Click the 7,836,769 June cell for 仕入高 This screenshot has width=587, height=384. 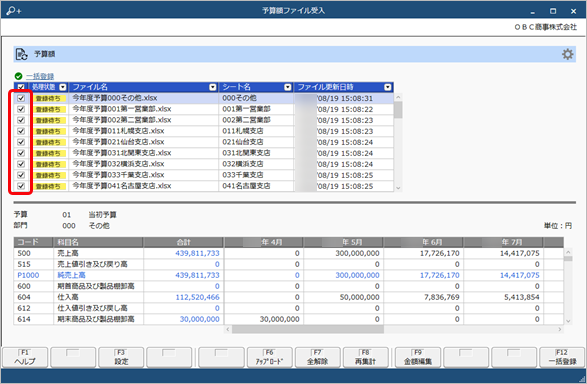423,298
